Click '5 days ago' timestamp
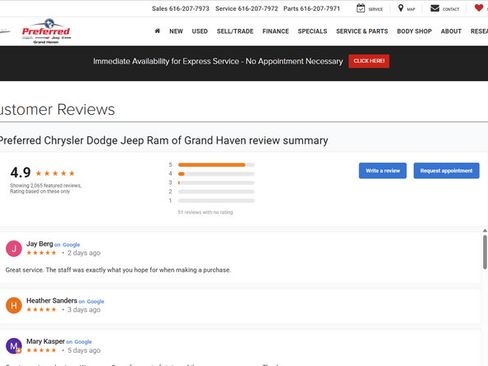488x366 pixels. 84,350
